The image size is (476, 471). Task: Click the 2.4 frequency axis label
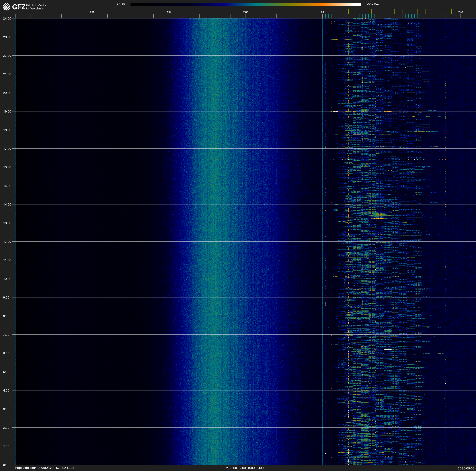[322, 12]
